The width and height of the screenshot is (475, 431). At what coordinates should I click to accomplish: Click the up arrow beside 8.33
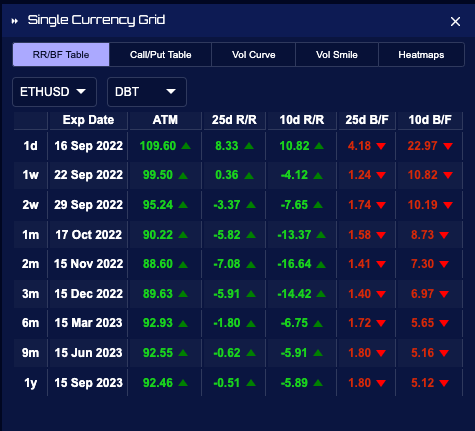(249, 146)
